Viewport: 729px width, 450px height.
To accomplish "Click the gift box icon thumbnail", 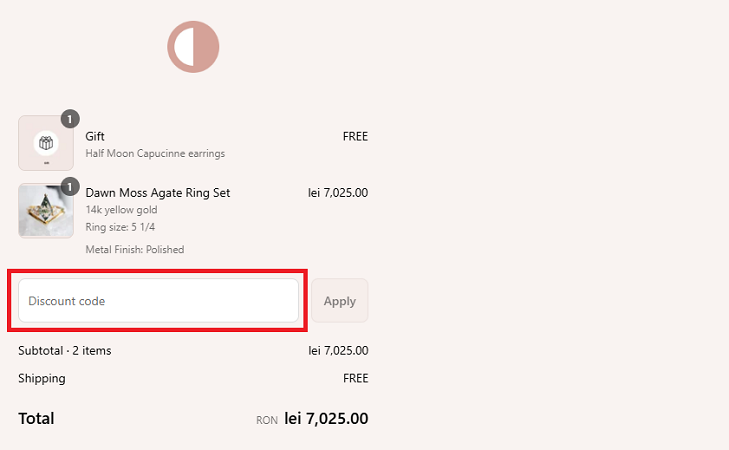I will [46, 143].
